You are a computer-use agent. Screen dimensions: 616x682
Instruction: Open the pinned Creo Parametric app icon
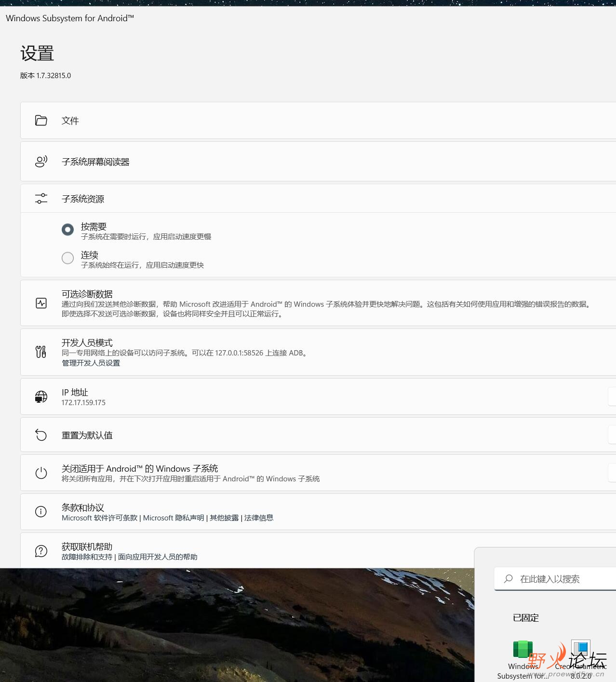click(581, 649)
